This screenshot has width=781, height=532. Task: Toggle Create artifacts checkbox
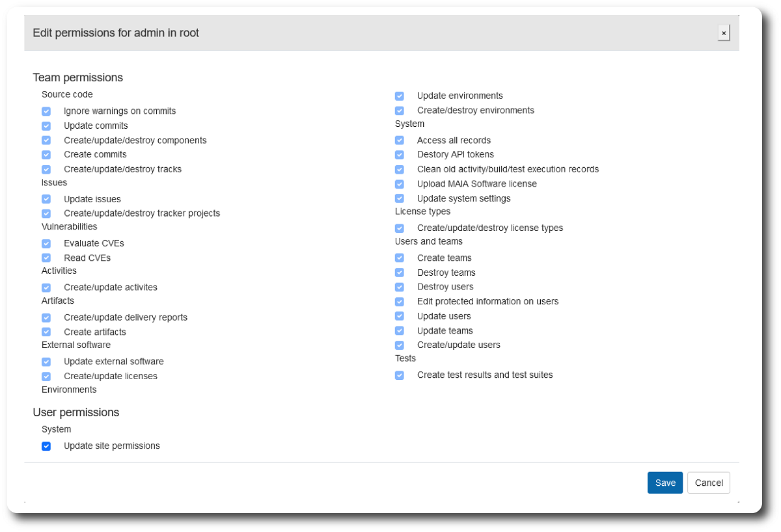point(46,332)
